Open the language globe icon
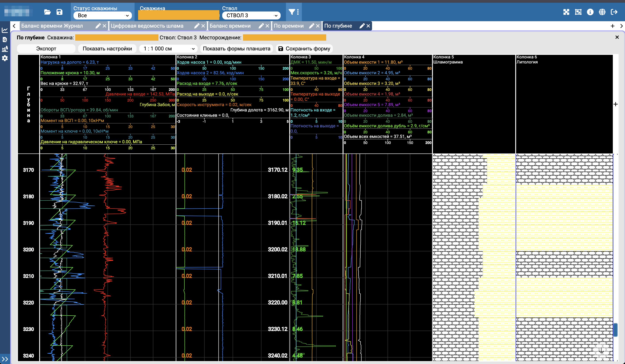This screenshot has width=625, height=364. 602,12
